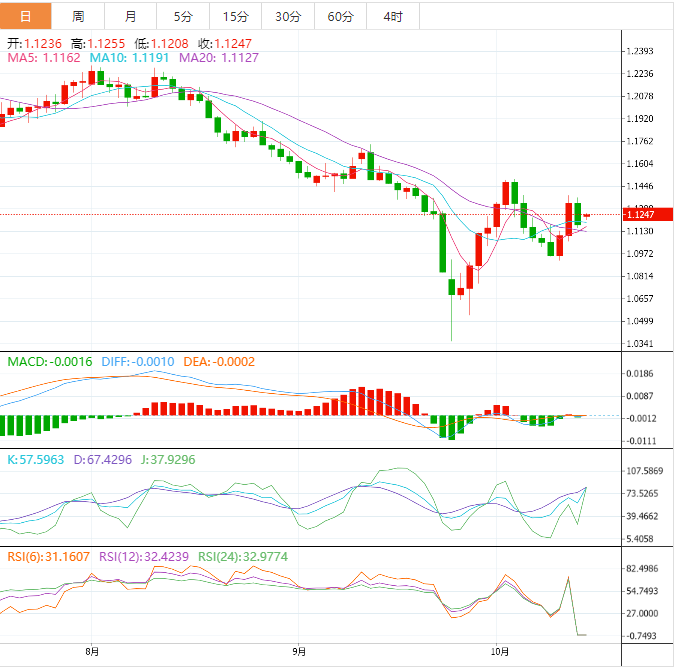
Task: Open the 60分 timeframe tab
Action: (x=340, y=16)
